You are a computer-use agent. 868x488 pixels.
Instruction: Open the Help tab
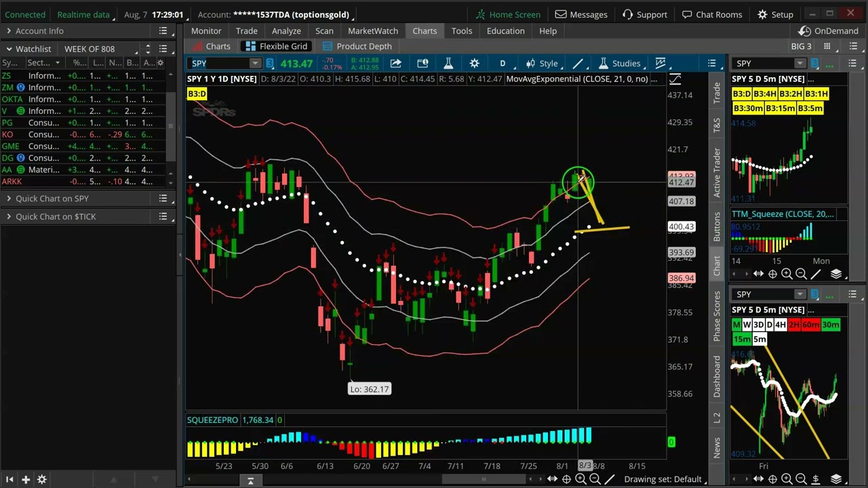[548, 30]
